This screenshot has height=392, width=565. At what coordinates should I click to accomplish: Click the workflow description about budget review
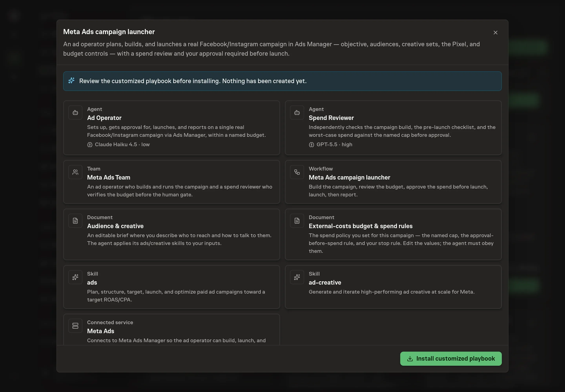(x=398, y=191)
